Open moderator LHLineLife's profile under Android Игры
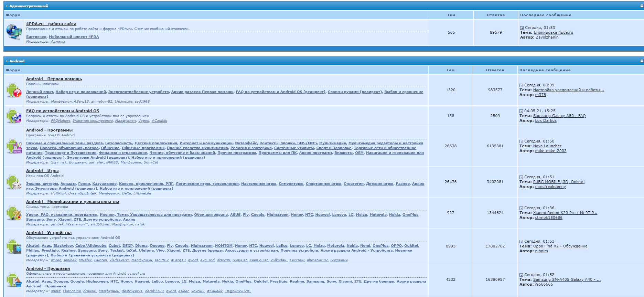Image resolution: width=644 pixels, height=297 pixels. tap(142, 193)
